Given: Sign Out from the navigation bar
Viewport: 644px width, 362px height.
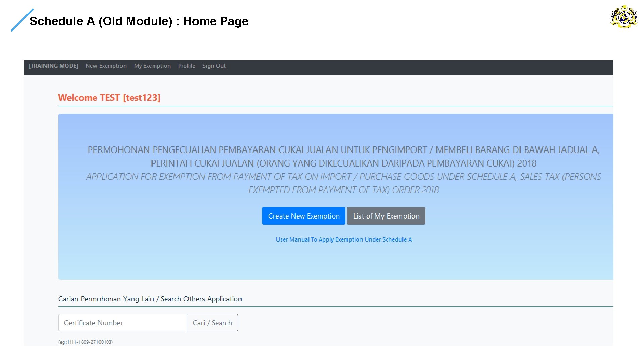Looking at the screenshot, I should click(x=214, y=66).
